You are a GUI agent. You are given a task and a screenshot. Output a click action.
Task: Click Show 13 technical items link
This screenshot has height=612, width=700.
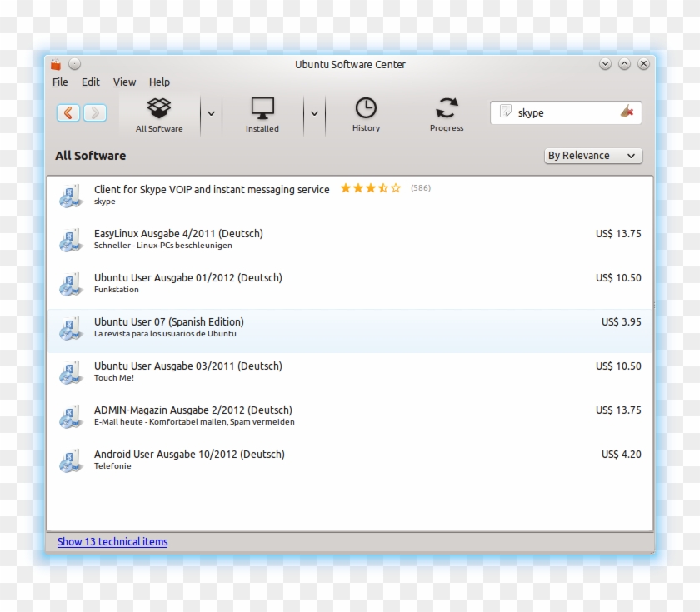pos(112,542)
